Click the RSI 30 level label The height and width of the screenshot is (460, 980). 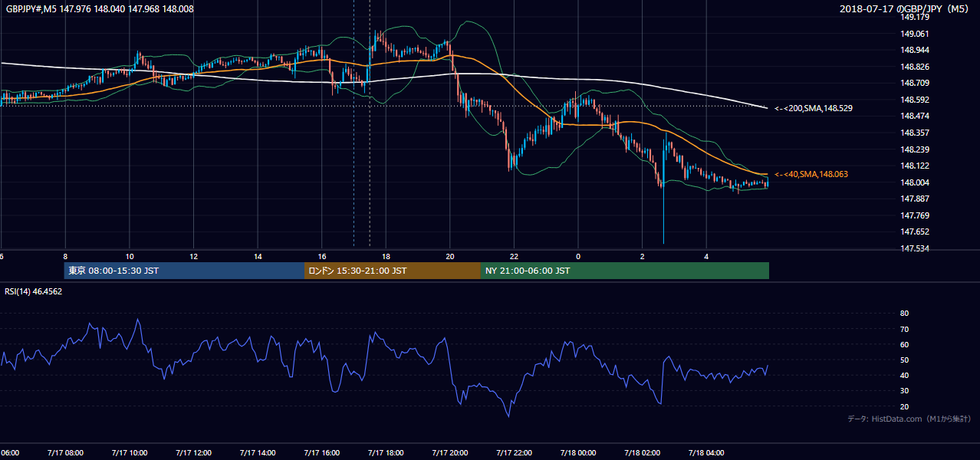coord(904,391)
